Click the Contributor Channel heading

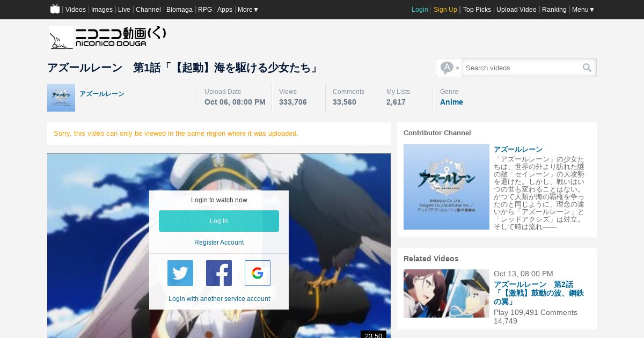click(437, 133)
